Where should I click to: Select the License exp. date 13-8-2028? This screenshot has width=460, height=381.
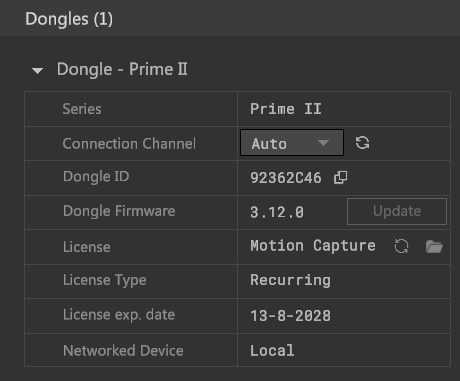tap(290, 316)
